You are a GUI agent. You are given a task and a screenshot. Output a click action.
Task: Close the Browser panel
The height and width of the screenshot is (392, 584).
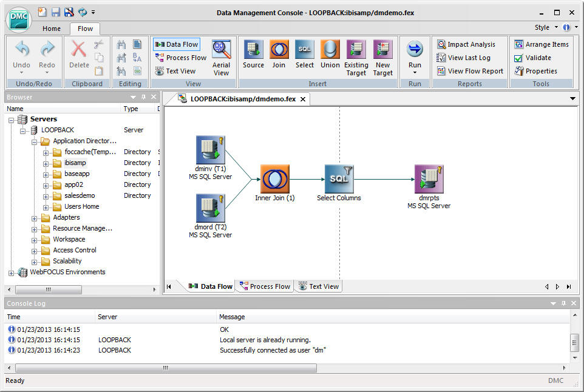[154, 97]
